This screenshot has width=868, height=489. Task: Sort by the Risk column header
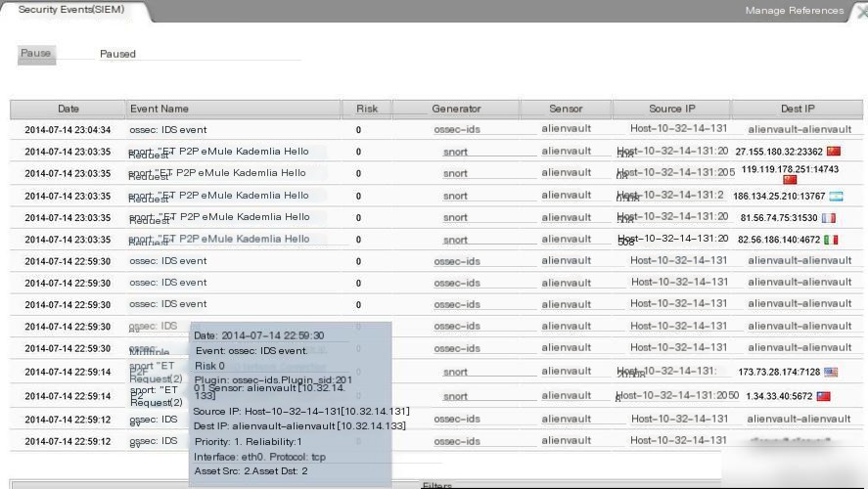(x=367, y=109)
